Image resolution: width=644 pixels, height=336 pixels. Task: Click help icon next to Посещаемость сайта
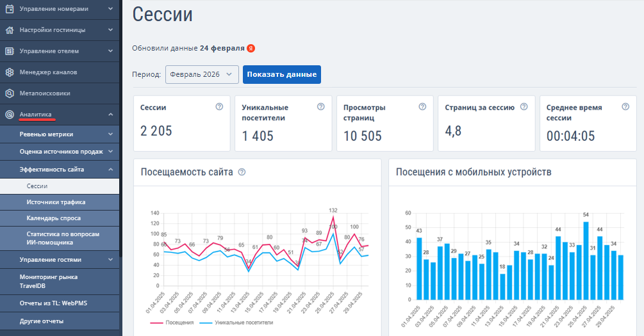pyautogui.click(x=242, y=172)
